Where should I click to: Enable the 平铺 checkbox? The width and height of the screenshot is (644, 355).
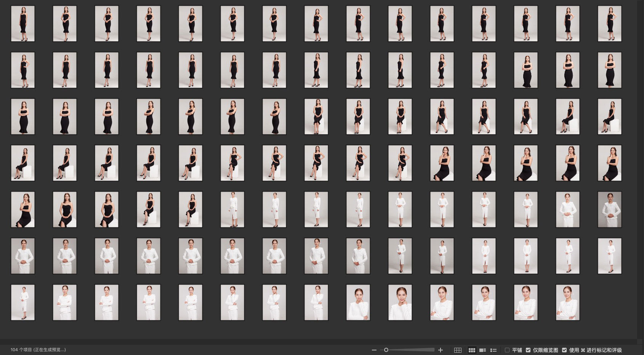pyautogui.click(x=507, y=350)
